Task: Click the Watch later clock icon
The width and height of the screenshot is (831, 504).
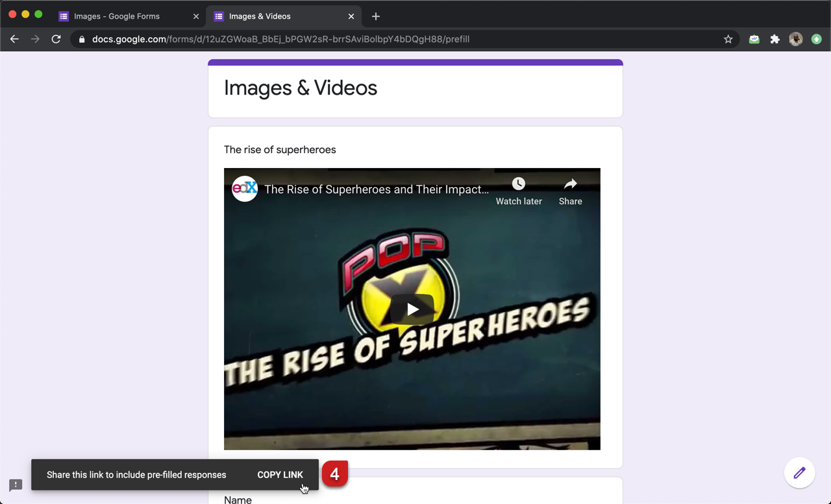Action: point(518,184)
